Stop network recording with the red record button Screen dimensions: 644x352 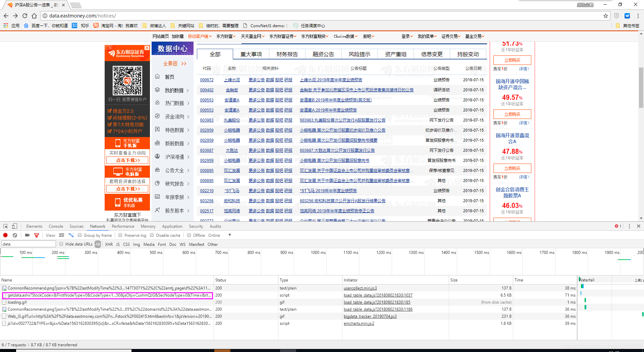[x=5, y=235]
